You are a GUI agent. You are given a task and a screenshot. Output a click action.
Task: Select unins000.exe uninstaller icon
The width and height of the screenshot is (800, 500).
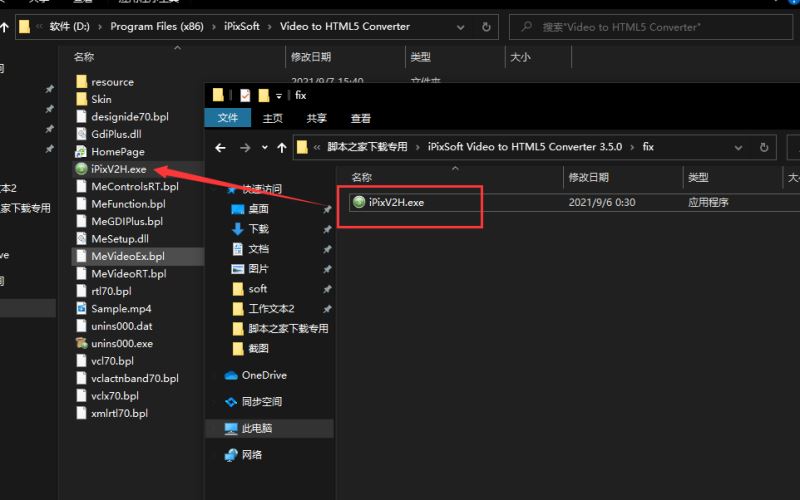[x=81, y=343]
